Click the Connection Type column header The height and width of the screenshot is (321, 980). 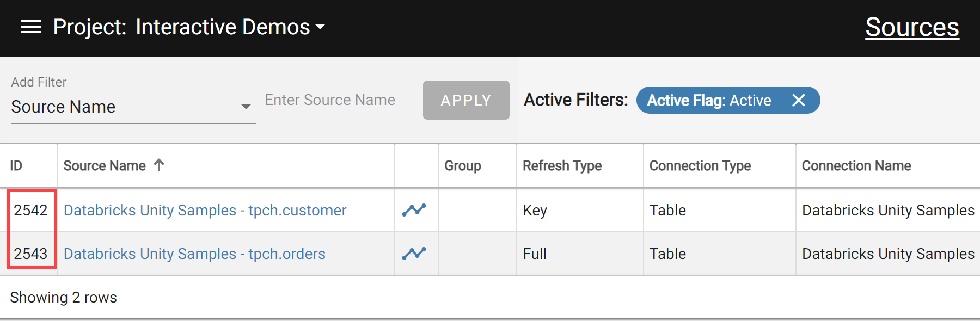click(x=700, y=165)
